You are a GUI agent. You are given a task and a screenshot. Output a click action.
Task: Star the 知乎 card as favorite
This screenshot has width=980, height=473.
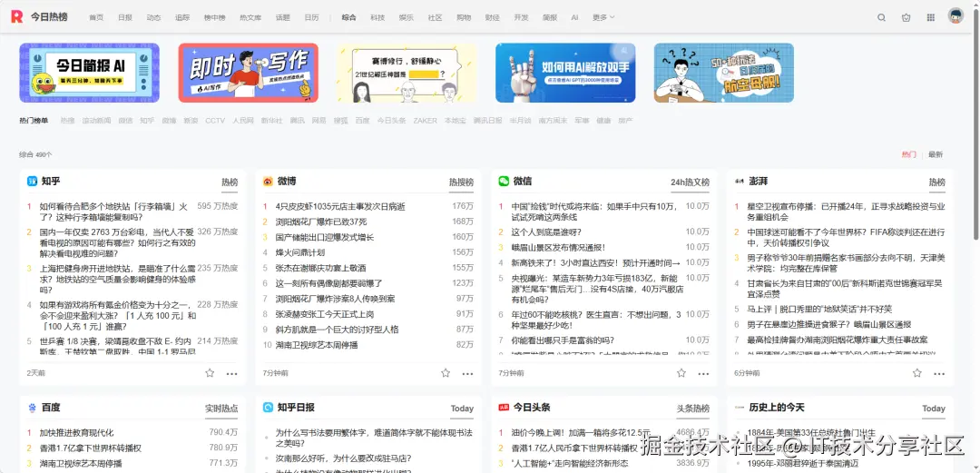click(210, 373)
